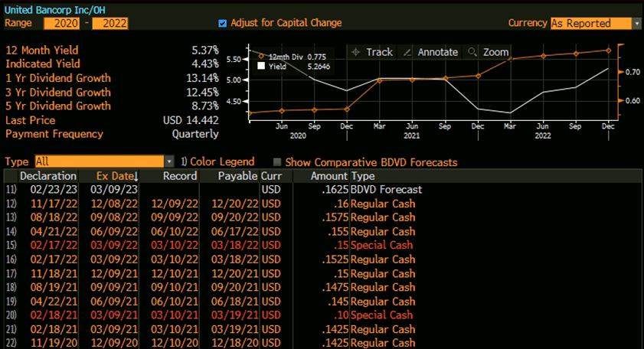The image size is (644, 349).
Task: Click the Zoom button label
Action: (x=495, y=52)
